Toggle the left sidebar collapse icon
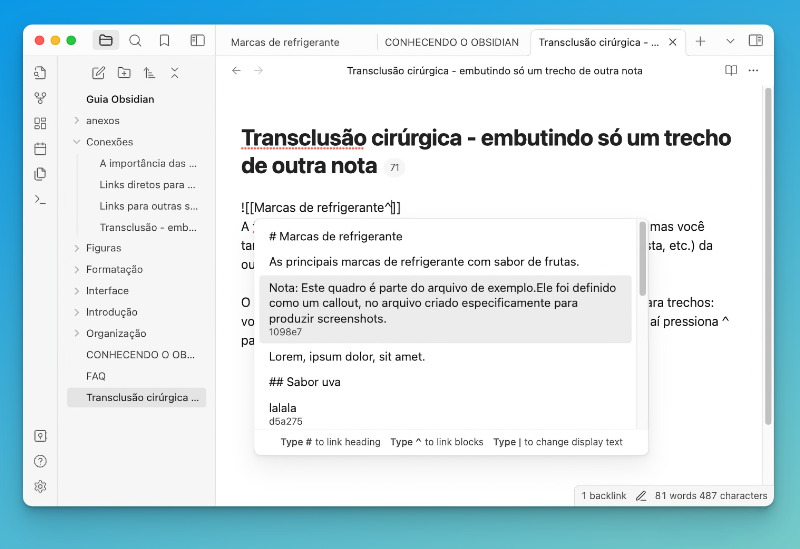The width and height of the screenshot is (800, 549). 197,40
